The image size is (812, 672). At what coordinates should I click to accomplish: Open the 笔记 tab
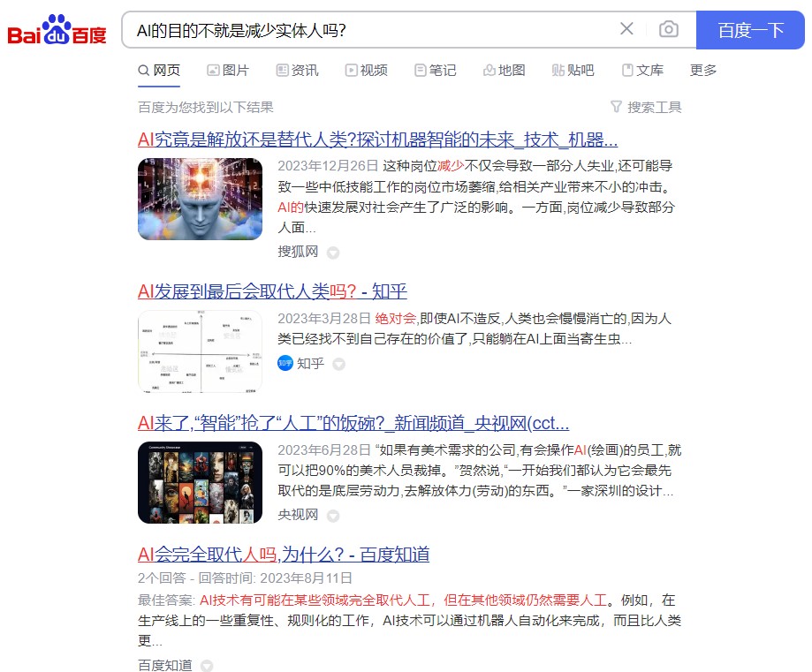[x=436, y=71]
